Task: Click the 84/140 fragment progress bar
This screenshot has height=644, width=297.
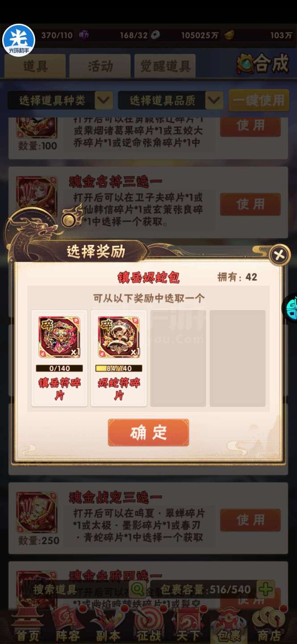Action: tap(119, 369)
